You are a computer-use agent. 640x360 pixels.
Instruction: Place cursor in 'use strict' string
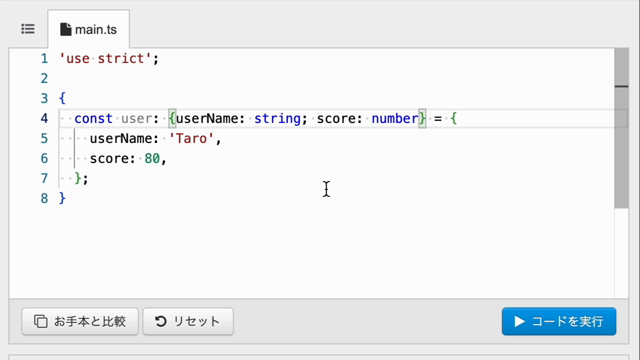[x=105, y=59]
